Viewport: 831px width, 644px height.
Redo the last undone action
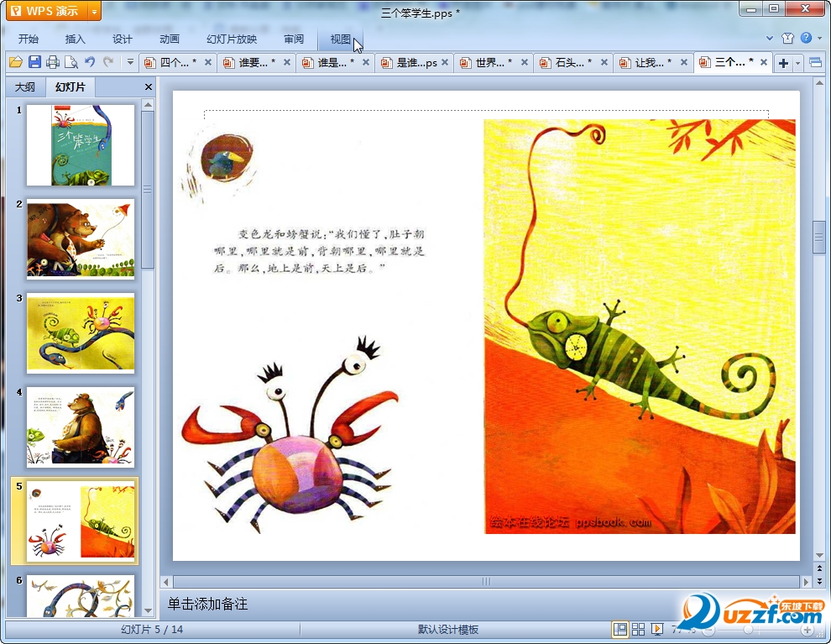(108, 62)
